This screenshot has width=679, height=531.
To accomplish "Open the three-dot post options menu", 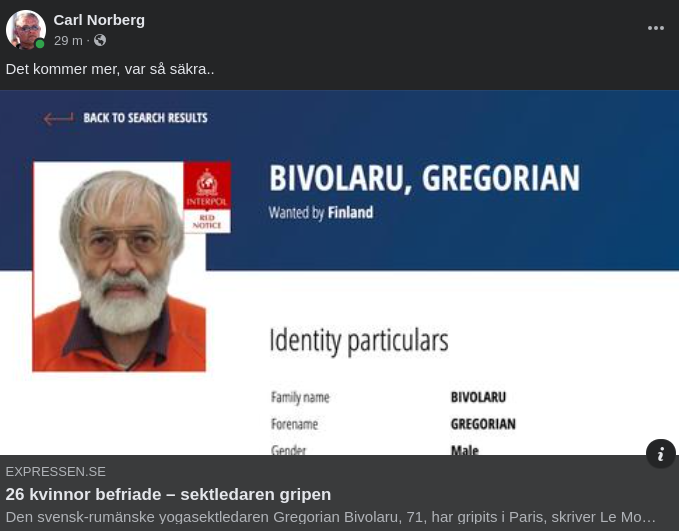I will (x=656, y=28).
